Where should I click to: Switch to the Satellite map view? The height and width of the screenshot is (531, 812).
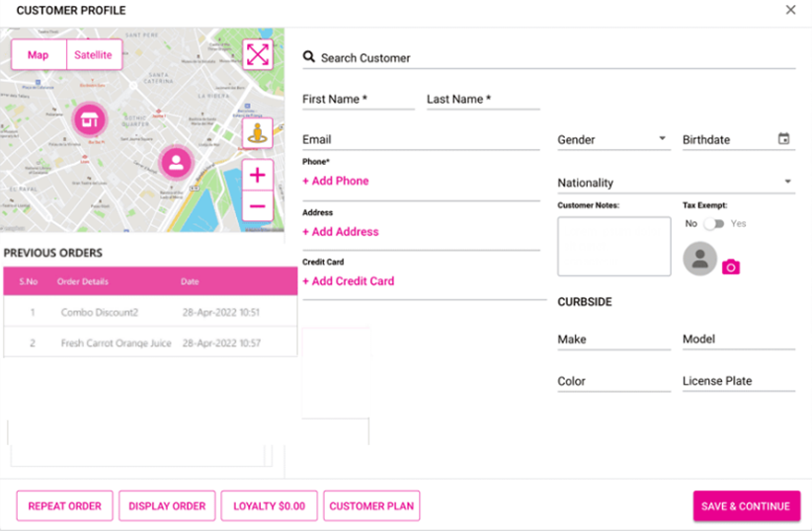pos(95,55)
